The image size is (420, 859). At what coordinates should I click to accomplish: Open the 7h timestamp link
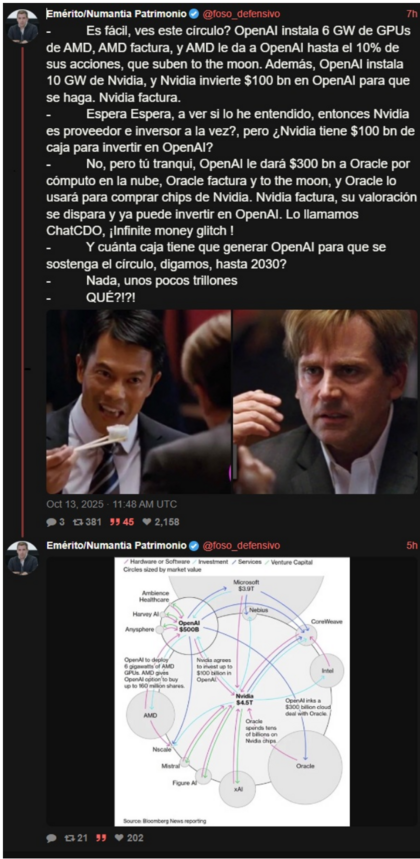pos(412,14)
